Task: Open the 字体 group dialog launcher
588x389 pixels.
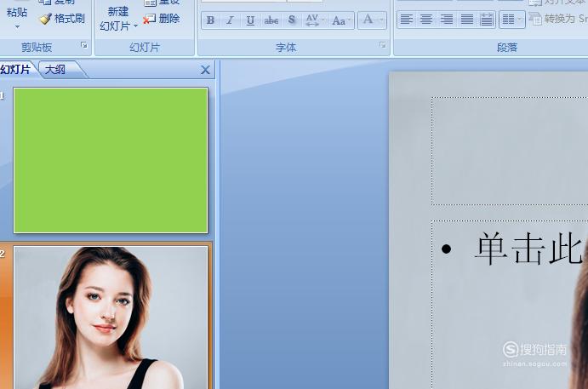Action: pyautogui.click(x=383, y=45)
